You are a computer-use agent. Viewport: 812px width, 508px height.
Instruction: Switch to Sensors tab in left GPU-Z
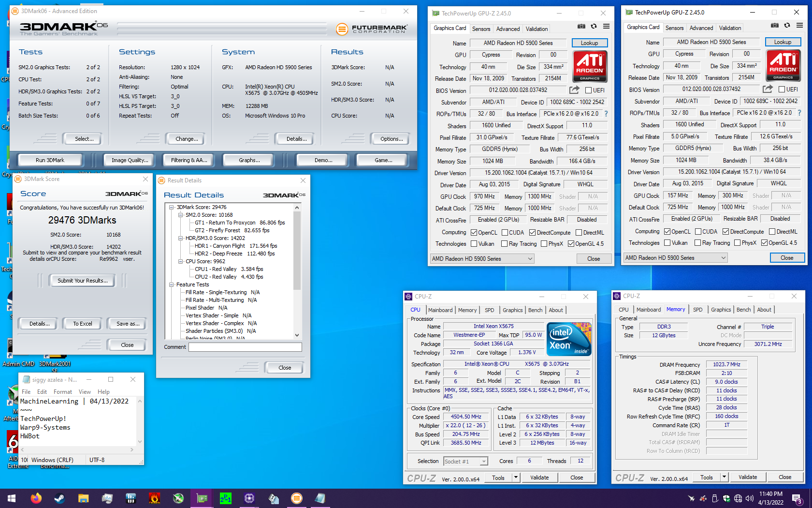coord(481,29)
